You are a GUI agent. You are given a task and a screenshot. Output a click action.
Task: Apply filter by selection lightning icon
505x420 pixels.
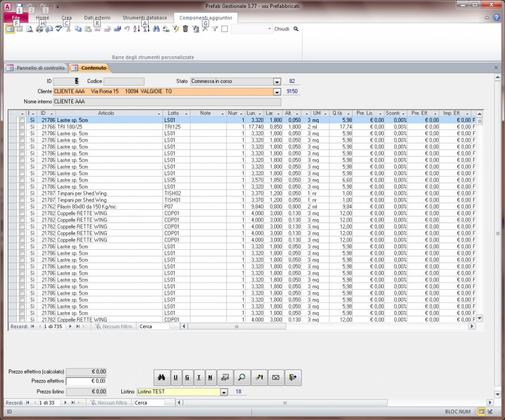click(176, 29)
